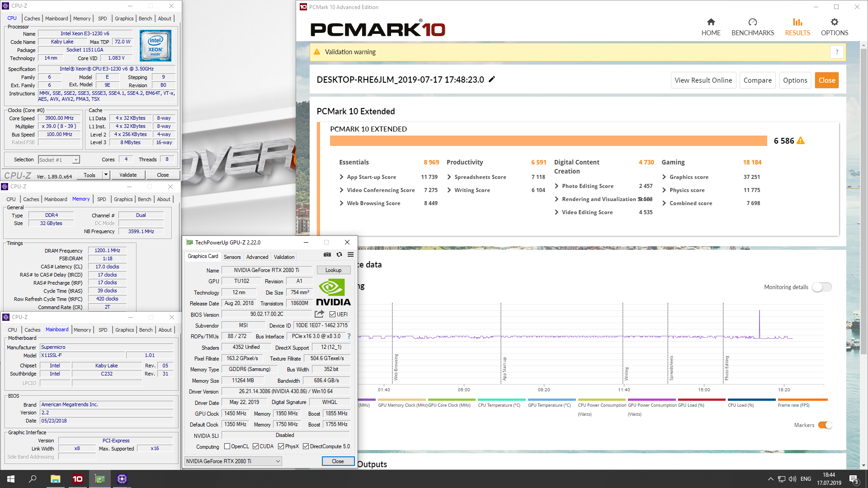Open Bench tab in bottom CPU-Z window

(x=146, y=330)
